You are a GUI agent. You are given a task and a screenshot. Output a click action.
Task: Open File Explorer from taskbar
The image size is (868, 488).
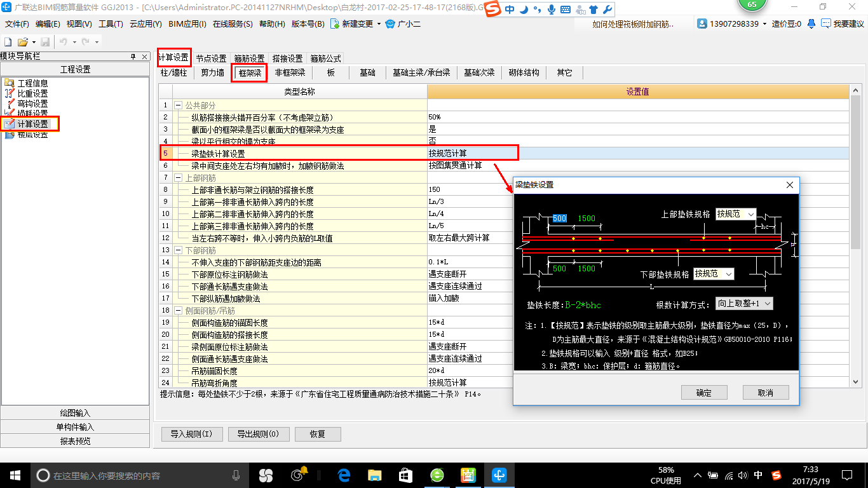375,475
